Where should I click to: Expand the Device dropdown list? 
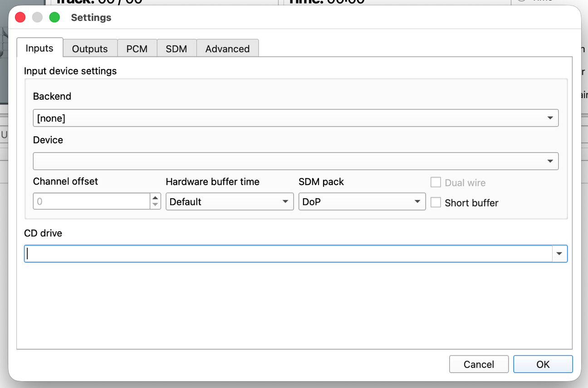[295, 161]
